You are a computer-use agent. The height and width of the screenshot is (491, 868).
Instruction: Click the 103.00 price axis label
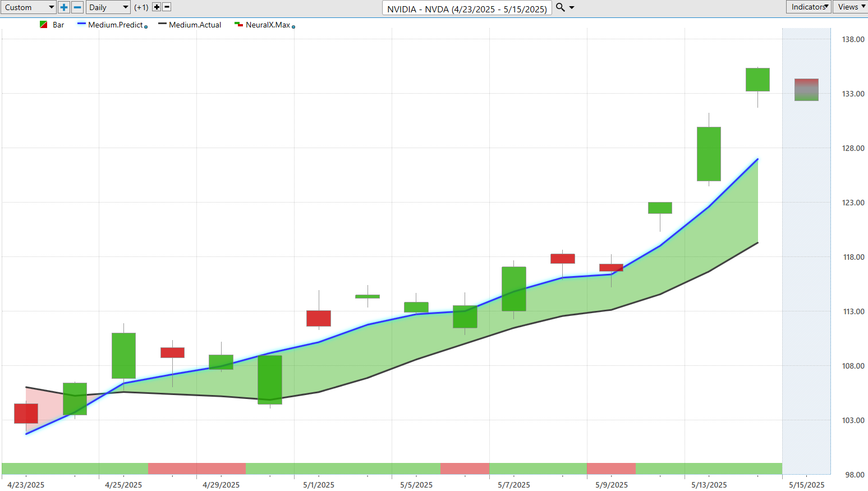click(853, 420)
